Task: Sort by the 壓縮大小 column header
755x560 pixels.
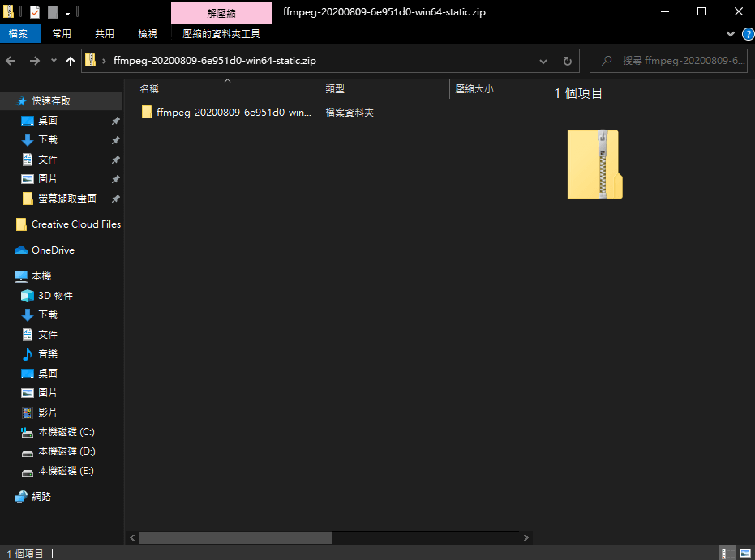Action: (474, 88)
